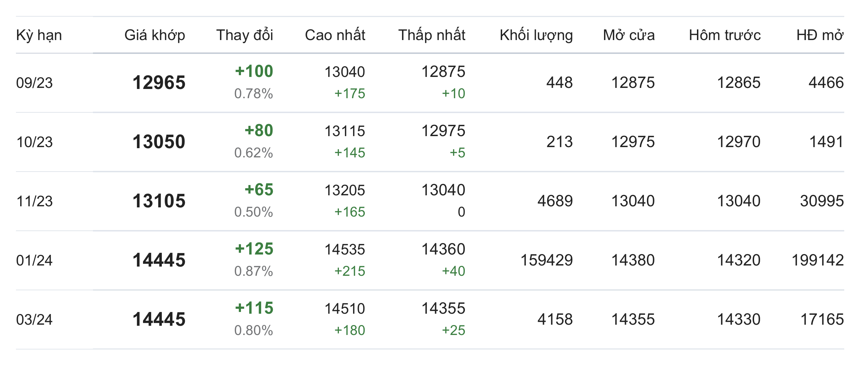Click the volume value 159429
868x369 pixels.
546,260
